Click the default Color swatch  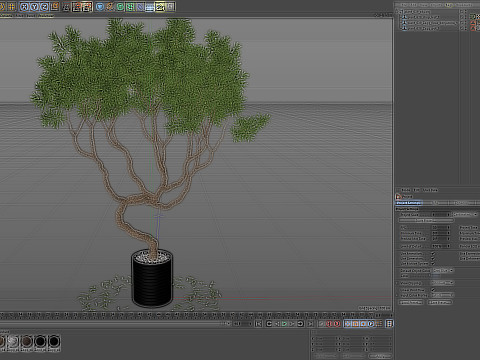[435, 276]
